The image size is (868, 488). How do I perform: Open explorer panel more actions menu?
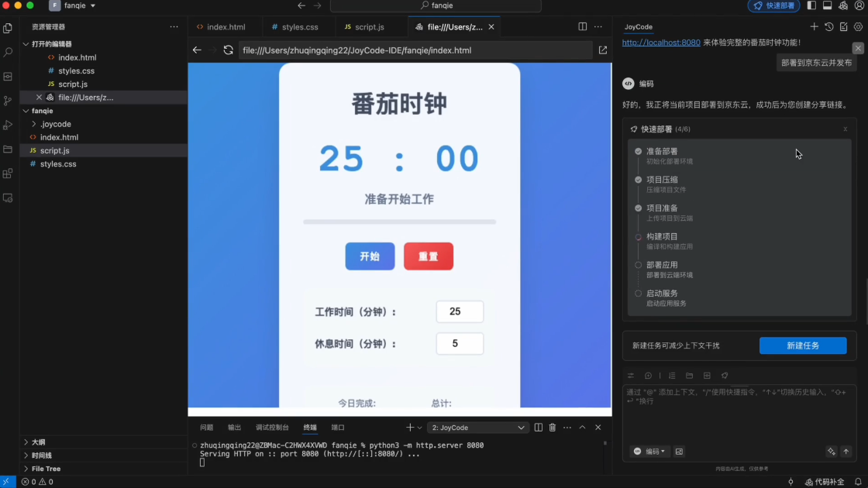[174, 26]
